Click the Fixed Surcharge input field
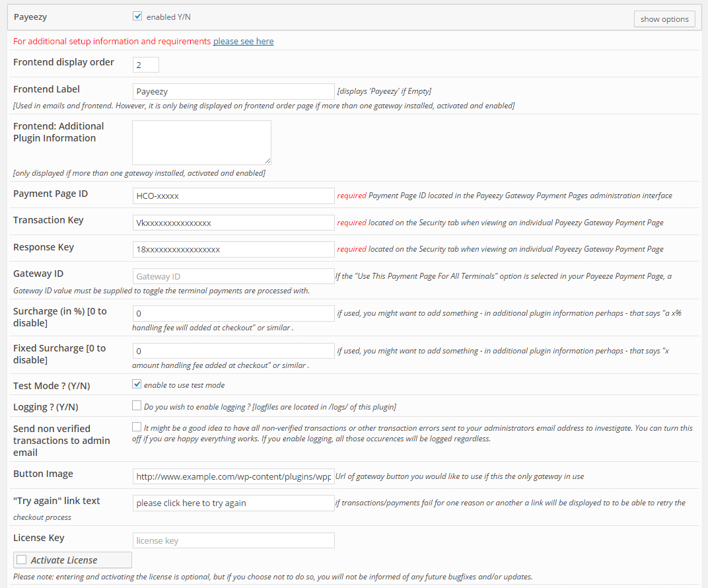Screen dimensions: 708x588 tap(233, 351)
